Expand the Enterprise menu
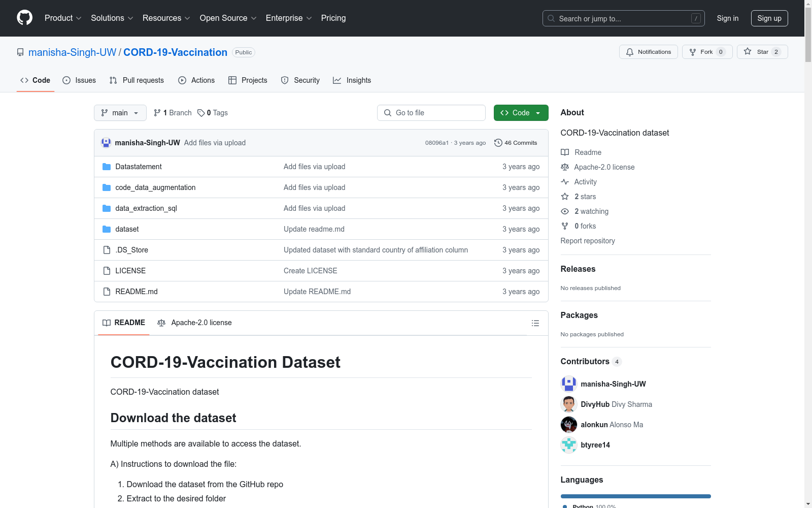 pyautogui.click(x=289, y=18)
